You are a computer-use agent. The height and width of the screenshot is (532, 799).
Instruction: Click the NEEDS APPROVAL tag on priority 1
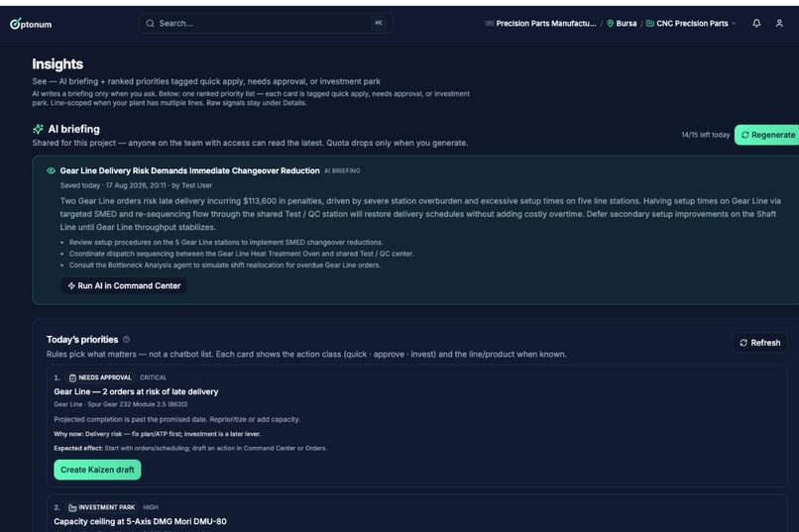tap(100, 377)
